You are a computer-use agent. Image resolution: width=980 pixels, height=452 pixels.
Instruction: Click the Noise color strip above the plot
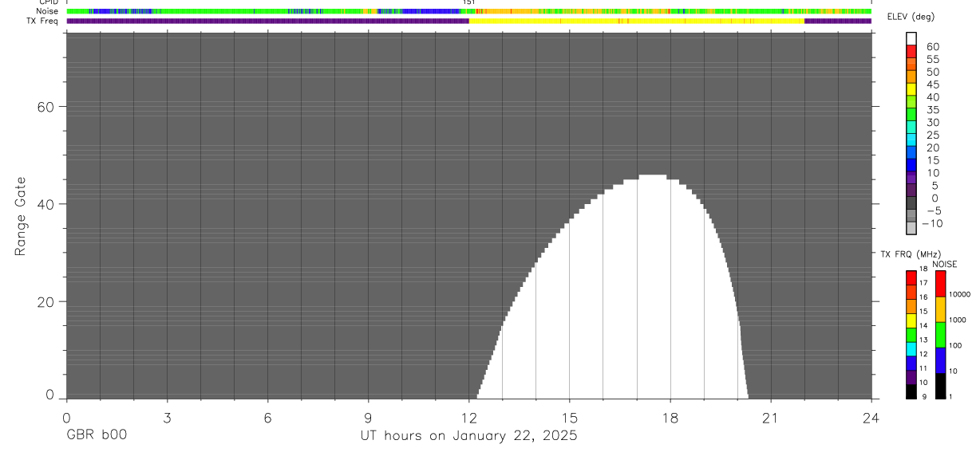(x=469, y=12)
